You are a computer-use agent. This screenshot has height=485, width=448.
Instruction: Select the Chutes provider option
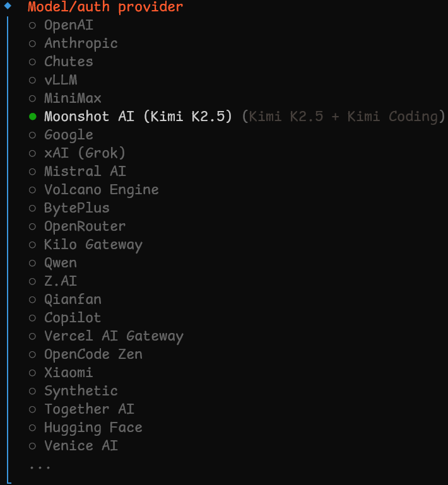click(68, 62)
